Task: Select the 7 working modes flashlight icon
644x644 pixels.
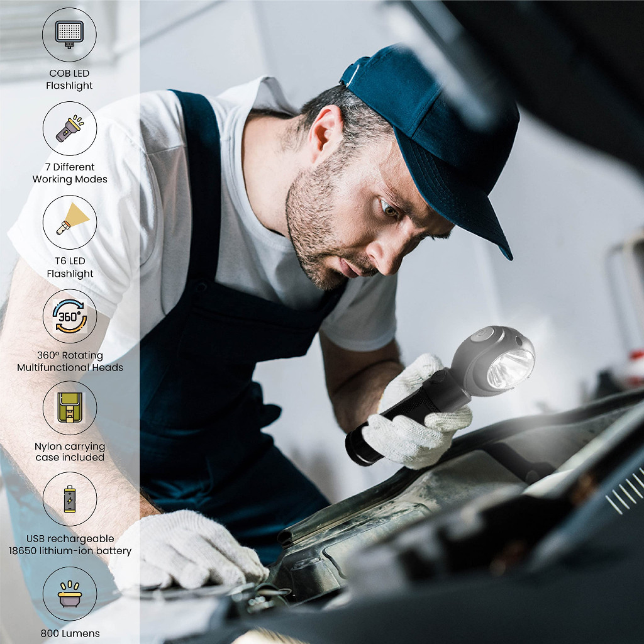Action: pos(69,128)
